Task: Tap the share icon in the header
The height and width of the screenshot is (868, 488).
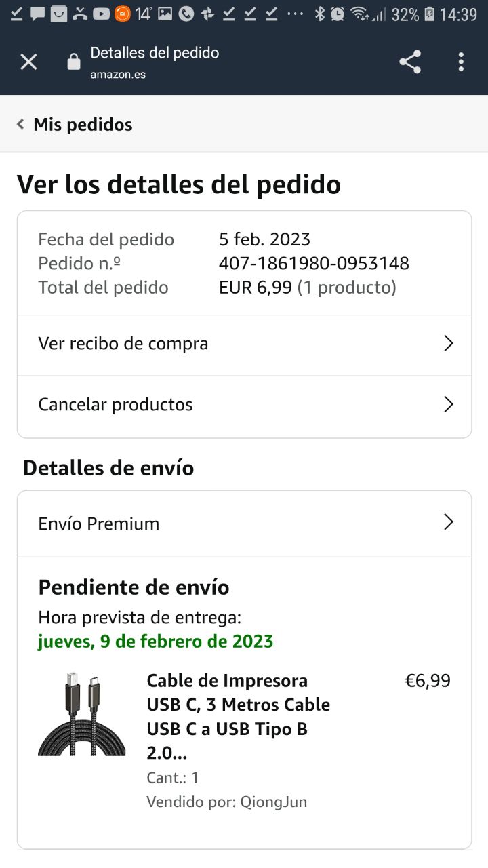Action: click(x=410, y=62)
